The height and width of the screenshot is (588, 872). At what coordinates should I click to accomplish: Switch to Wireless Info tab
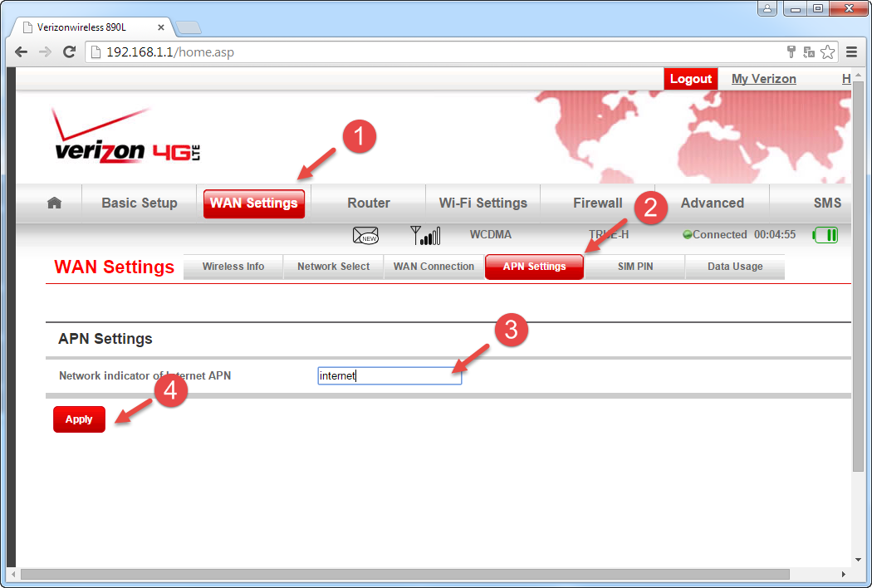click(x=233, y=267)
